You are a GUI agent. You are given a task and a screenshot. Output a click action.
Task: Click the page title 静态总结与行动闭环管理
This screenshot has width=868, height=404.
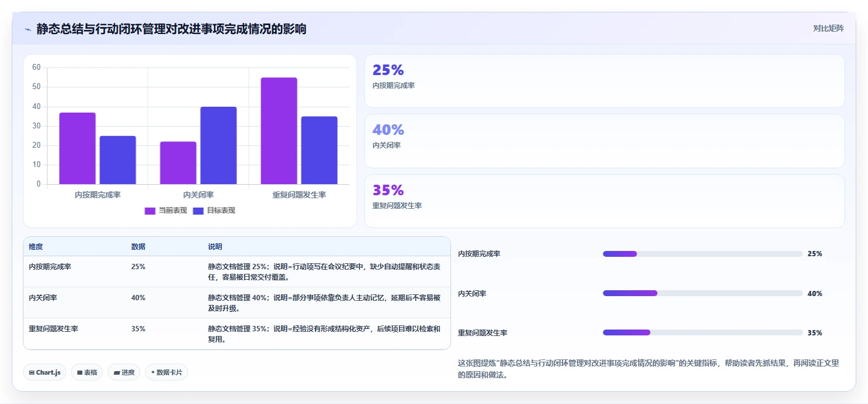tap(171, 29)
